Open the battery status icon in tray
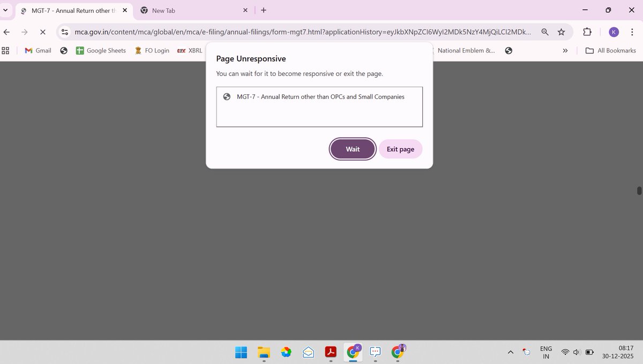643x364 pixels. [589, 352]
